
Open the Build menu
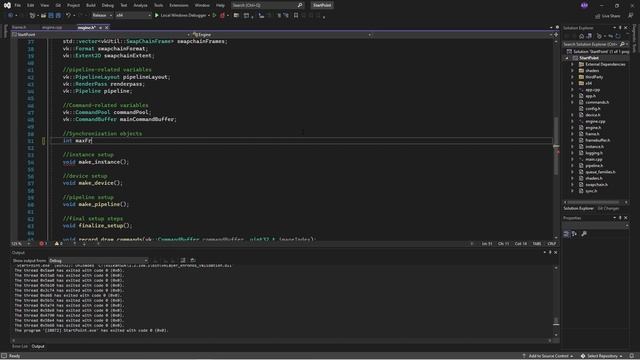91,5
